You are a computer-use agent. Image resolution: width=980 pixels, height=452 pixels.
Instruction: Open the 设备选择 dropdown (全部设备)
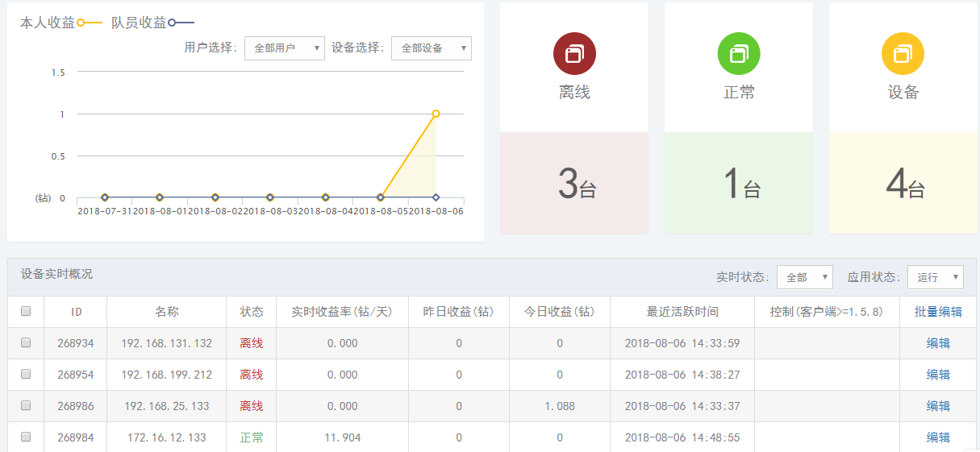click(x=431, y=48)
